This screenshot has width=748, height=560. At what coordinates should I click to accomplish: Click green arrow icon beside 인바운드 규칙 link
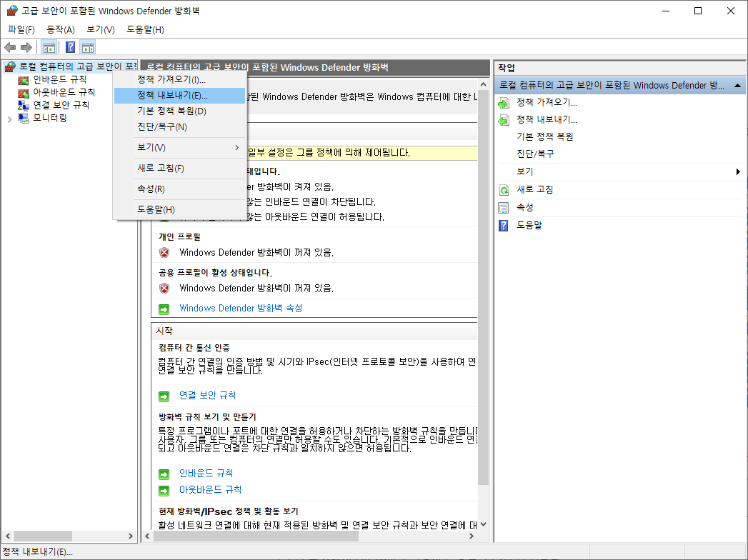click(x=164, y=474)
